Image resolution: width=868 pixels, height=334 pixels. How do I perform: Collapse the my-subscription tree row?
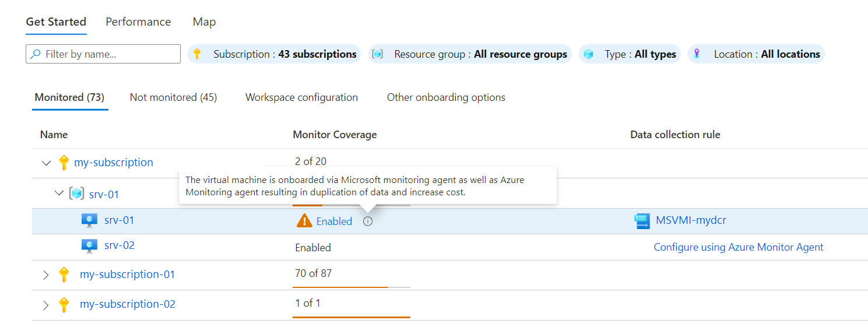click(47, 163)
